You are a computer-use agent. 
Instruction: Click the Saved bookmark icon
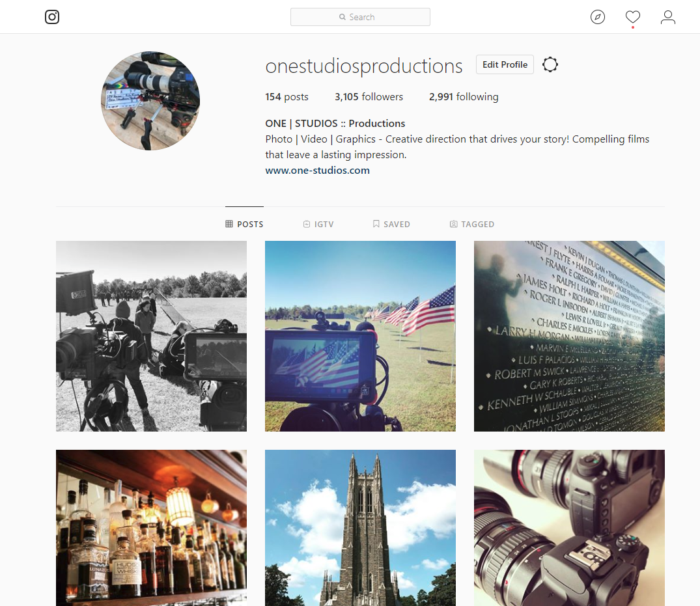[x=376, y=224]
